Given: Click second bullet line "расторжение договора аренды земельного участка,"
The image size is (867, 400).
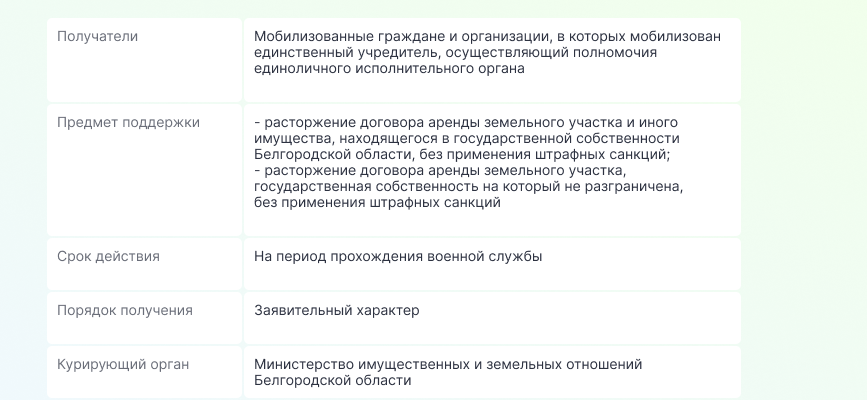Looking at the screenshot, I should (x=440, y=170).
